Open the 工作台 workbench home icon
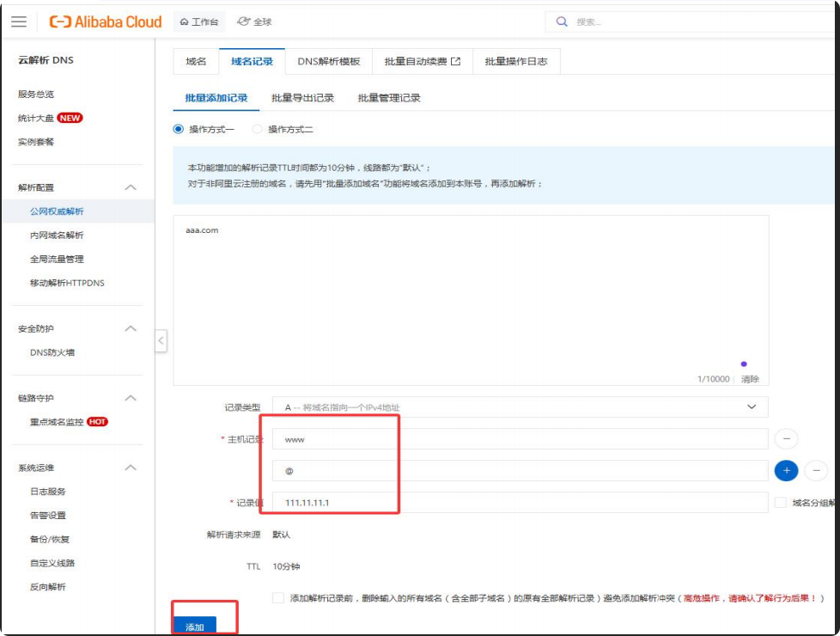840x636 pixels. point(184,21)
